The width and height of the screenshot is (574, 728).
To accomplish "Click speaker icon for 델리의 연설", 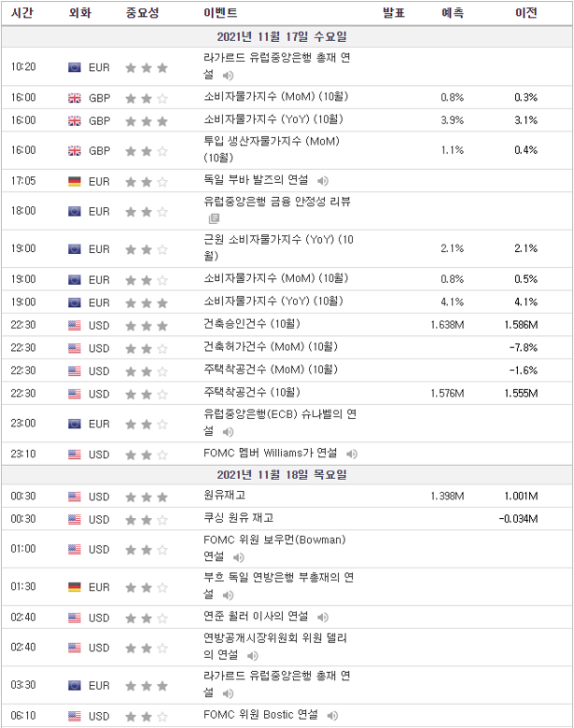I will 253,655.
